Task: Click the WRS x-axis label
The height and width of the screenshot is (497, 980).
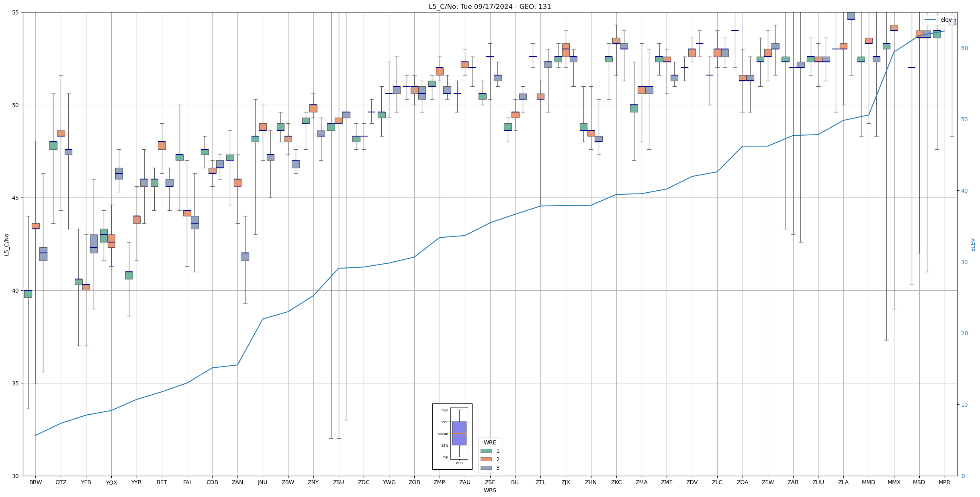Action: coord(490,490)
